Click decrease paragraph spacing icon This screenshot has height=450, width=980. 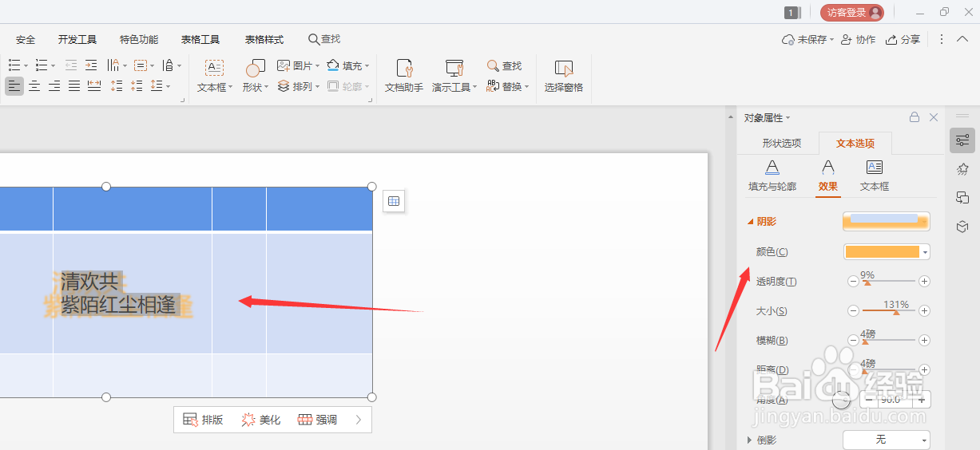[137, 86]
